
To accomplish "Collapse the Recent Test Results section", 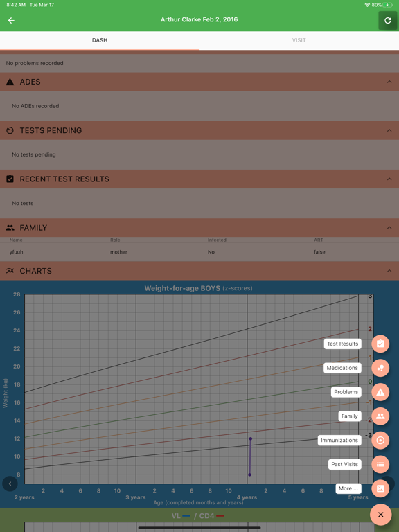I will 389,179.
